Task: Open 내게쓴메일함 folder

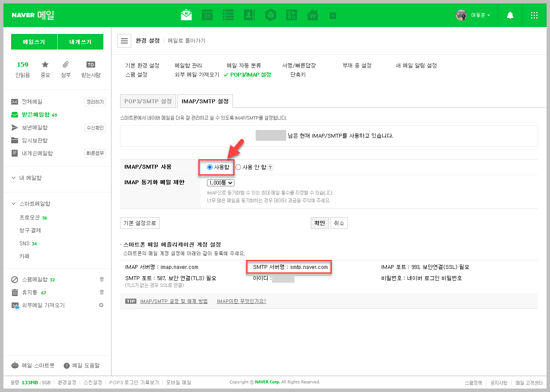Action: pyautogui.click(x=37, y=153)
